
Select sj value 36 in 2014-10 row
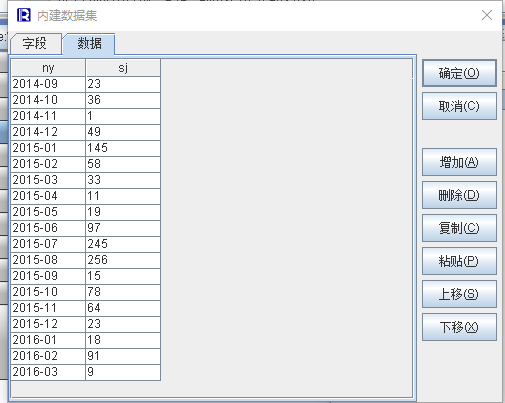[x=123, y=100]
